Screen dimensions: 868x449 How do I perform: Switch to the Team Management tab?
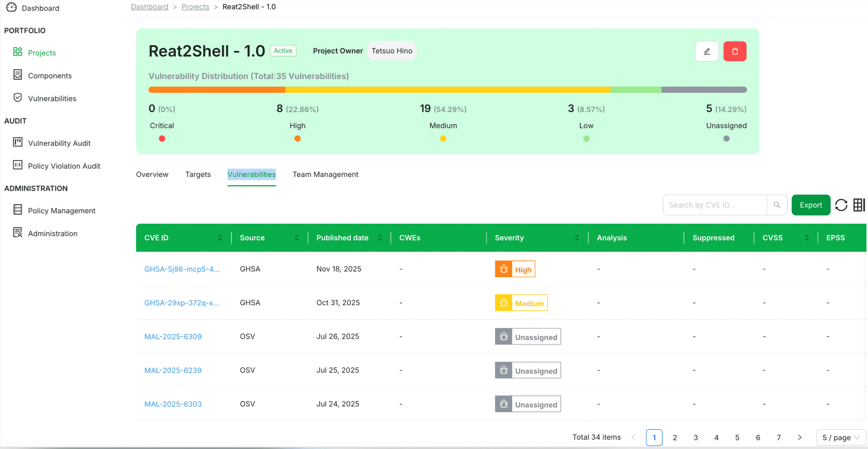(325, 174)
